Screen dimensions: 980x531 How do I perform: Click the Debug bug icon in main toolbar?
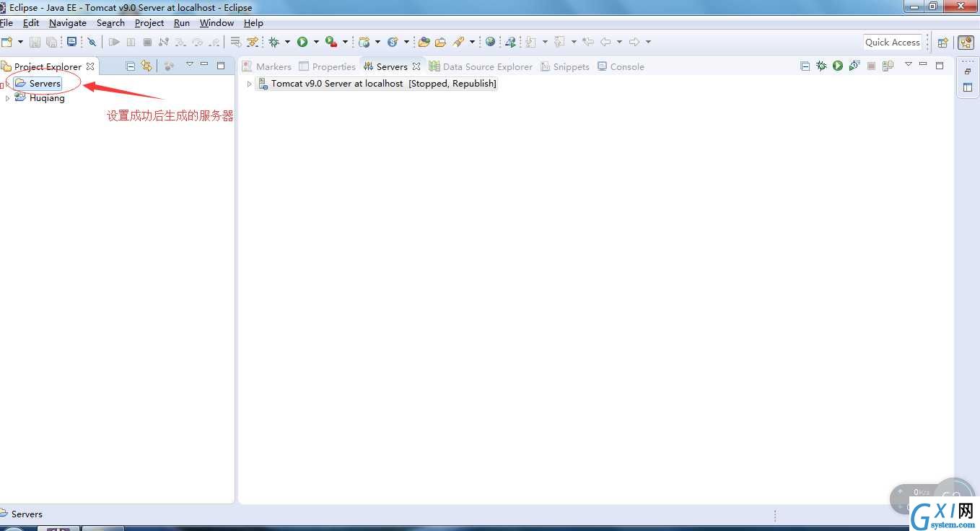274,42
